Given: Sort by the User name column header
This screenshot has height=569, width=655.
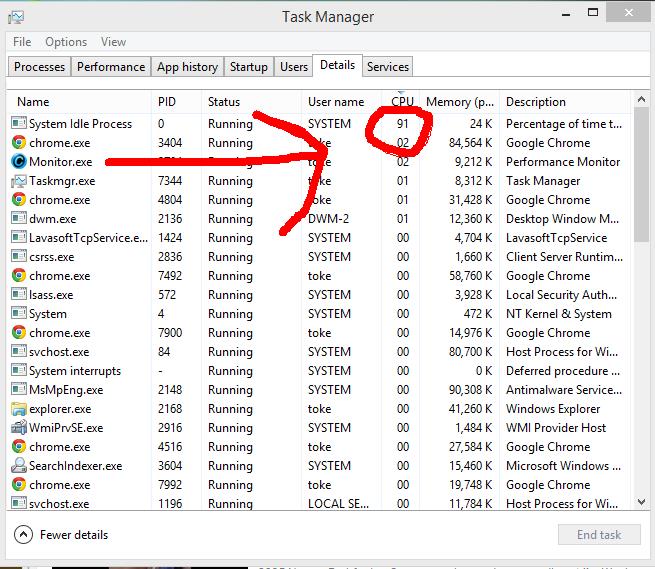Looking at the screenshot, I should point(341,102).
